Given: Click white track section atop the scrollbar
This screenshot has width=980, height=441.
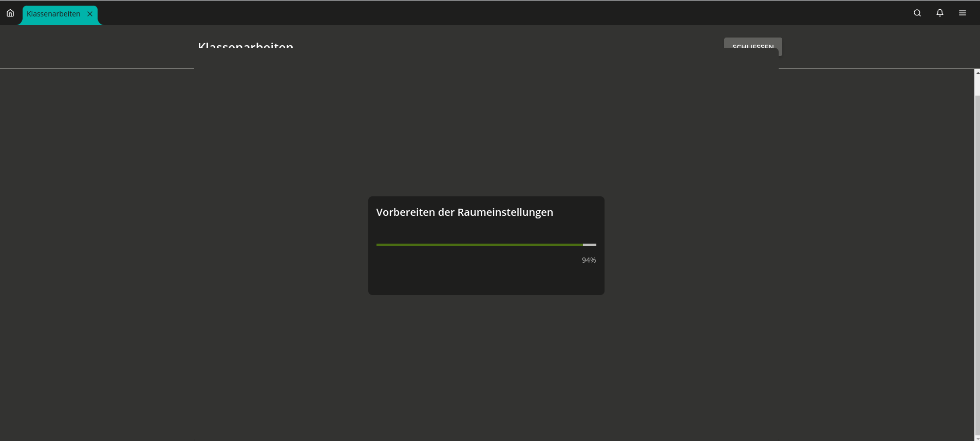Looking at the screenshot, I should click(977, 86).
